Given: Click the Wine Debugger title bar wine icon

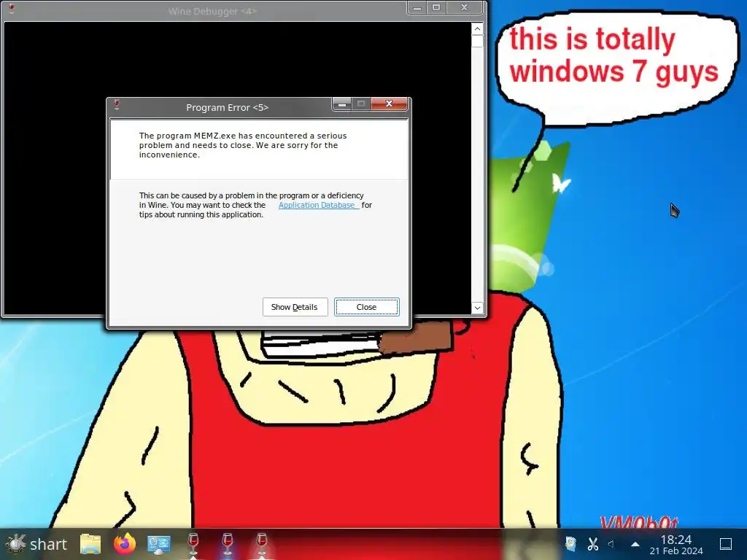Looking at the screenshot, I should (12, 9).
